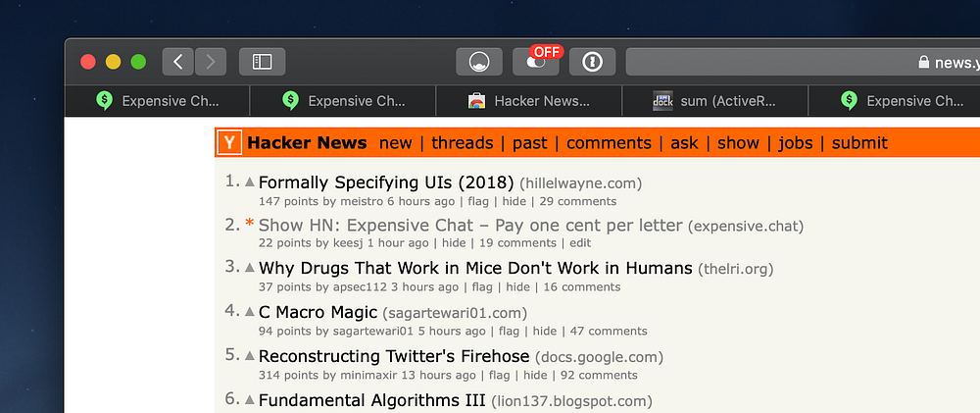Upvote 'Reconstructing Twitter's Firehose' story

(249, 355)
